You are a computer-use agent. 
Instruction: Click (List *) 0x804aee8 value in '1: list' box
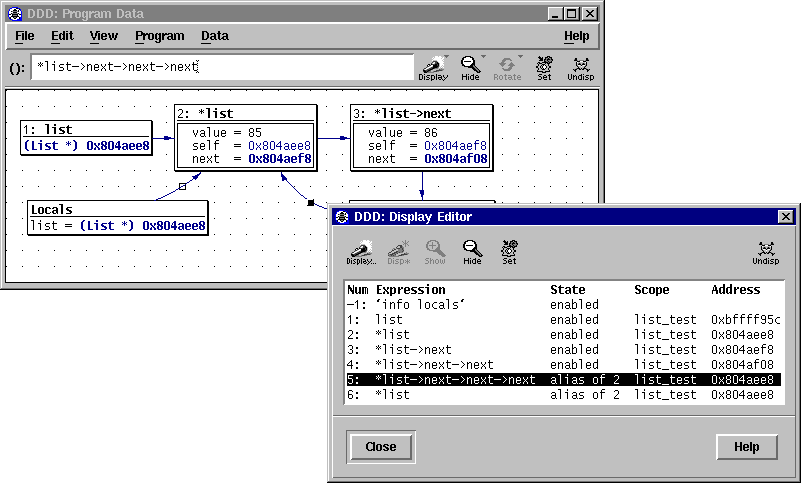click(x=86, y=146)
